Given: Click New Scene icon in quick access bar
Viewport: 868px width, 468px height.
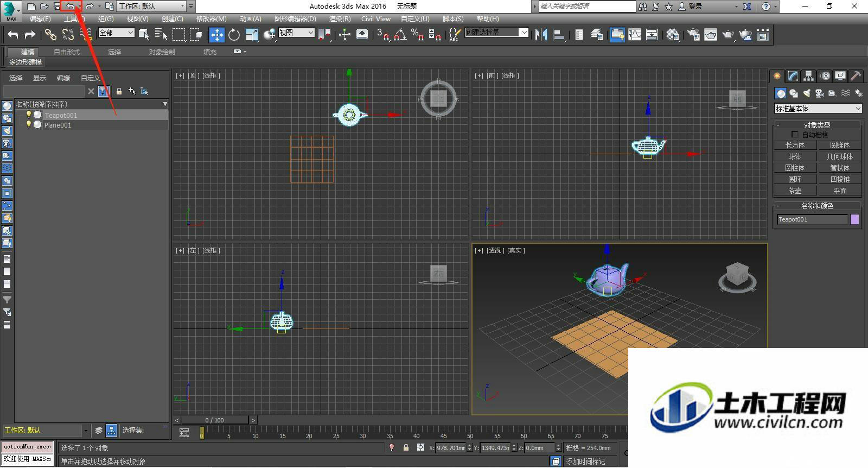Looking at the screenshot, I should tap(31, 7).
